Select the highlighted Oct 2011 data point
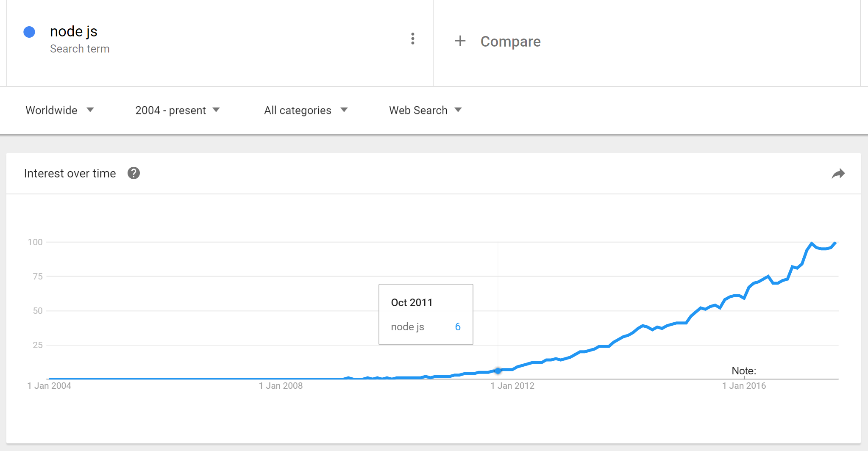The height and width of the screenshot is (451, 868). pos(498,371)
